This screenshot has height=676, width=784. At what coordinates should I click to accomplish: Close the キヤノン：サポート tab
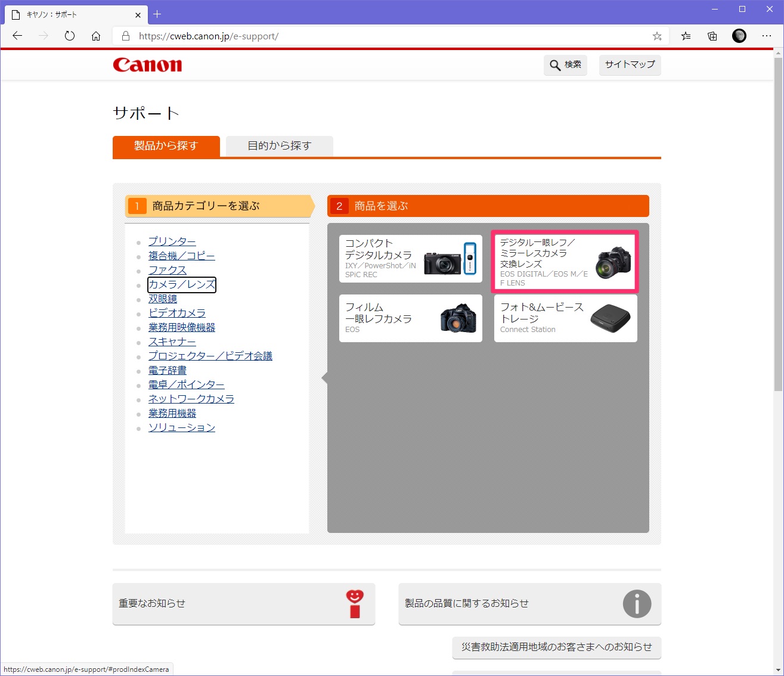(138, 15)
